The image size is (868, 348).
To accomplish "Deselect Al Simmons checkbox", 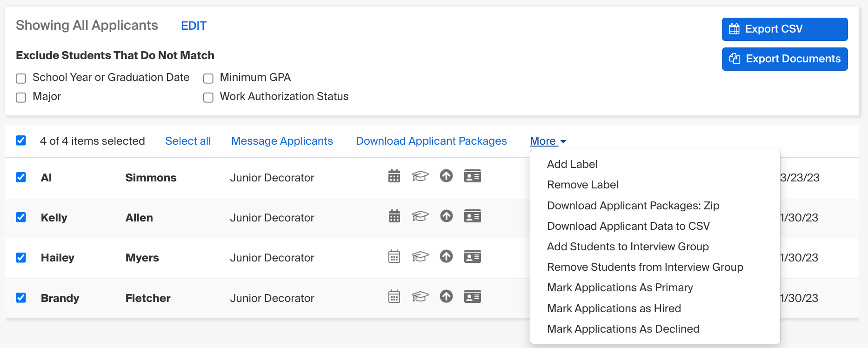I will 21,177.
